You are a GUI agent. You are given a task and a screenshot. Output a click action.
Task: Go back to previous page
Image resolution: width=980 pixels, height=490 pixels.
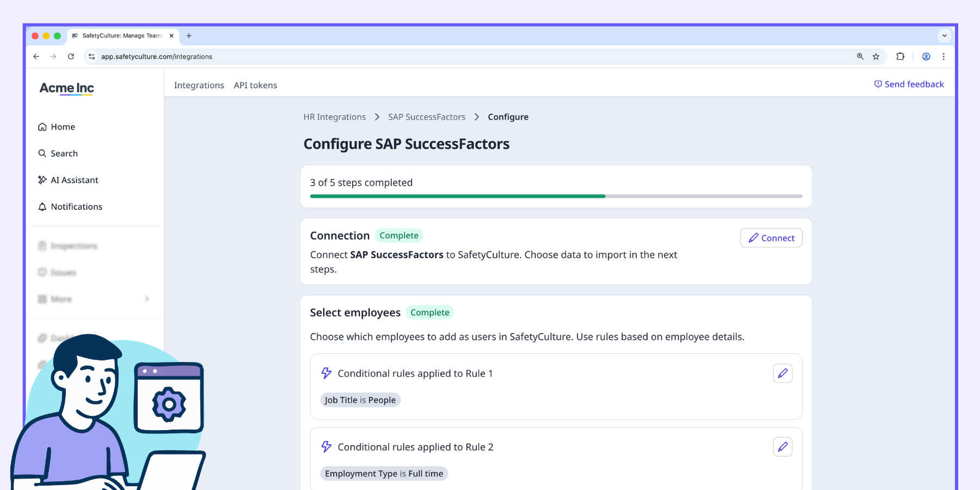tap(36, 57)
